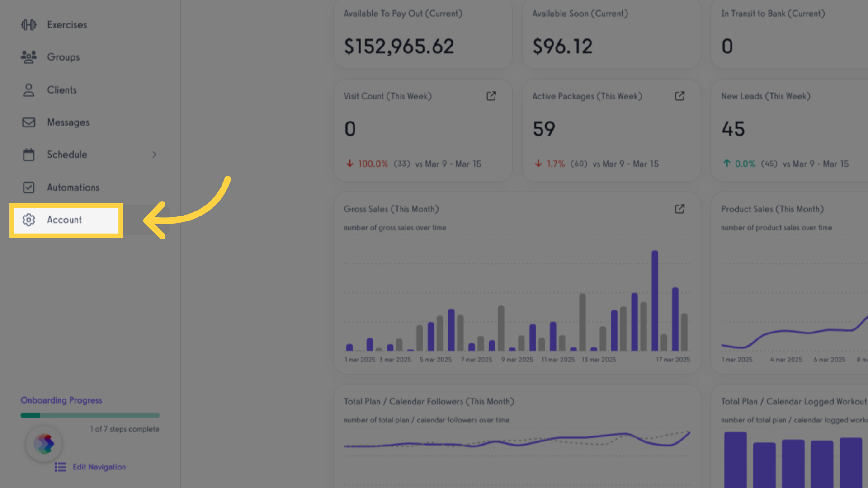Open Active Packages external link icon
The height and width of the screenshot is (488, 868).
[x=679, y=96]
